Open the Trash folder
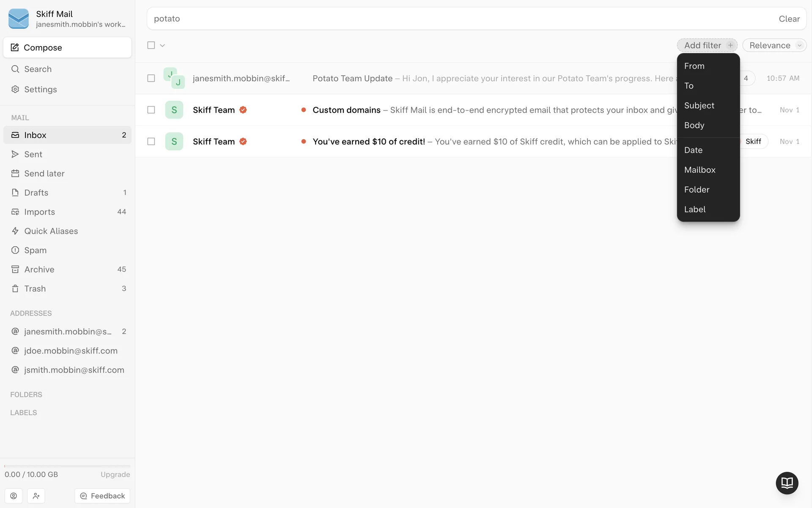The height and width of the screenshot is (508, 812). coord(35,289)
